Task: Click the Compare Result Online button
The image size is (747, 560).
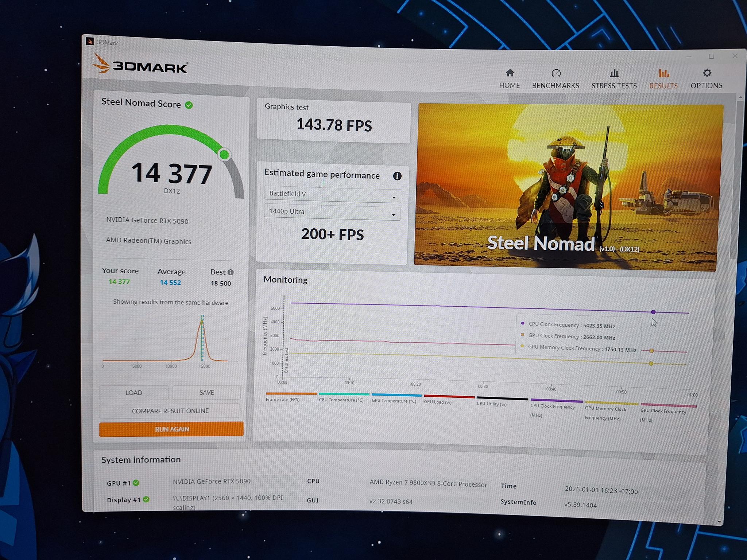Action: coord(170,411)
